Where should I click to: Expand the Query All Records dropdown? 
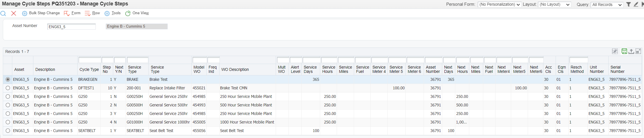pos(606,5)
